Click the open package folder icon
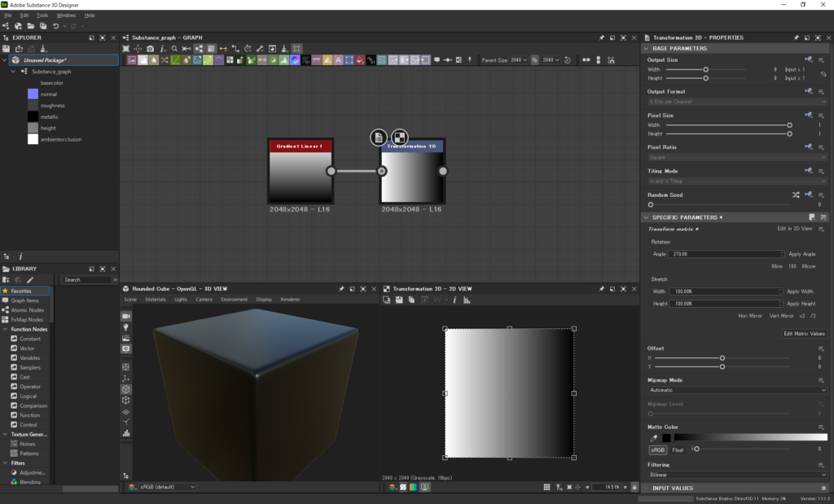Screen dimensions: 834x504 [x=31, y=25]
